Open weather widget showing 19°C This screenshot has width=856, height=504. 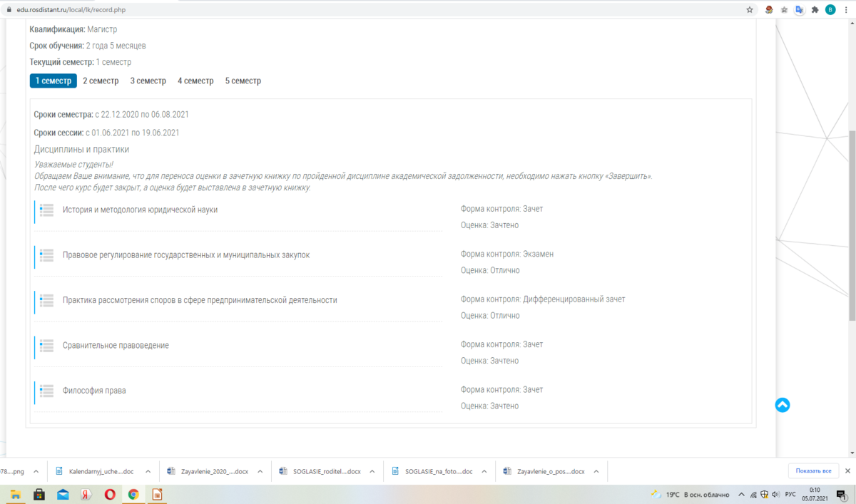pos(690,494)
